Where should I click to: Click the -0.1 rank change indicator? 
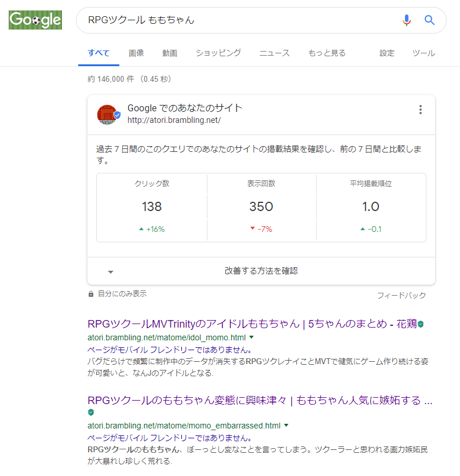(371, 229)
